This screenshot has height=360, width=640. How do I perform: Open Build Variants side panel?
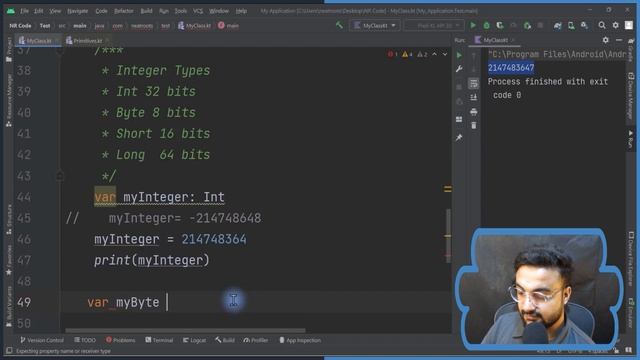tap(9, 306)
